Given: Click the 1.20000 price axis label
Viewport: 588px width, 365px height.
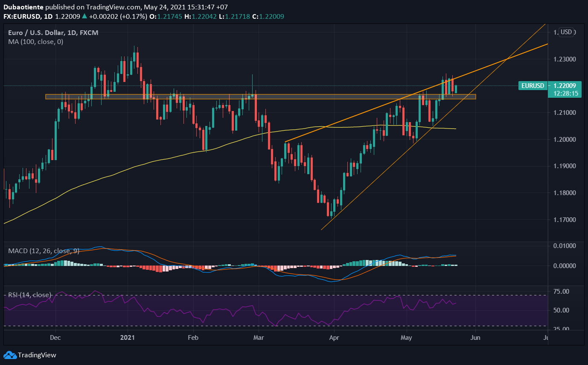Looking at the screenshot, I should coord(565,139).
